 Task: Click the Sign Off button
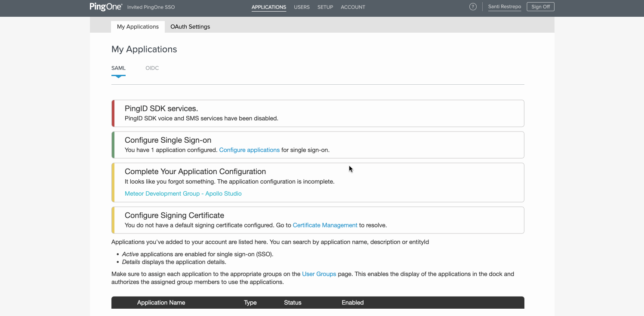click(x=540, y=6)
